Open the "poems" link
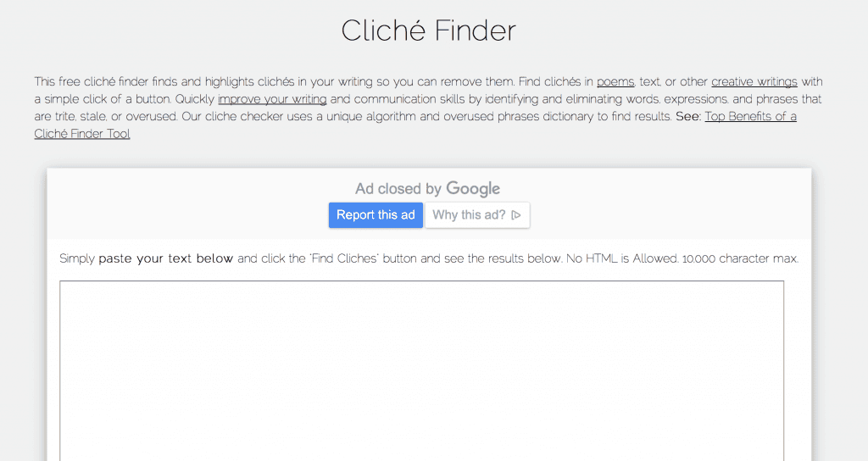This screenshot has width=868, height=461. click(616, 82)
